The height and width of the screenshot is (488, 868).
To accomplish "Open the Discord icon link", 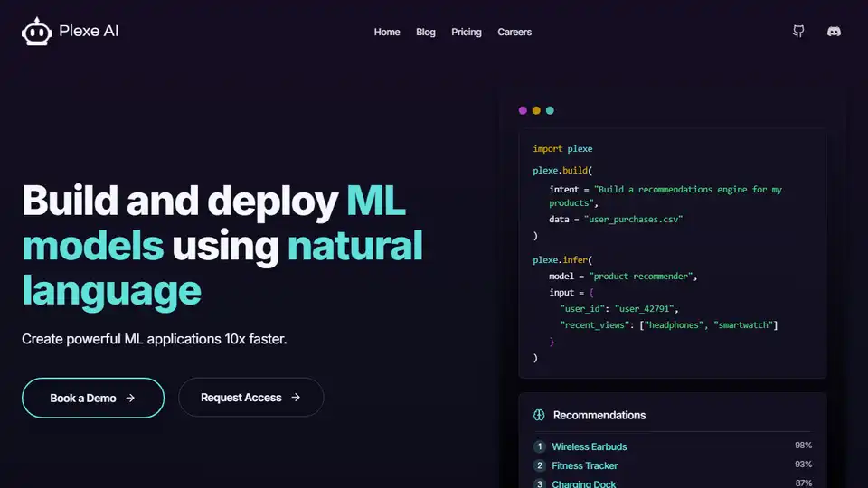I will (834, 32).
